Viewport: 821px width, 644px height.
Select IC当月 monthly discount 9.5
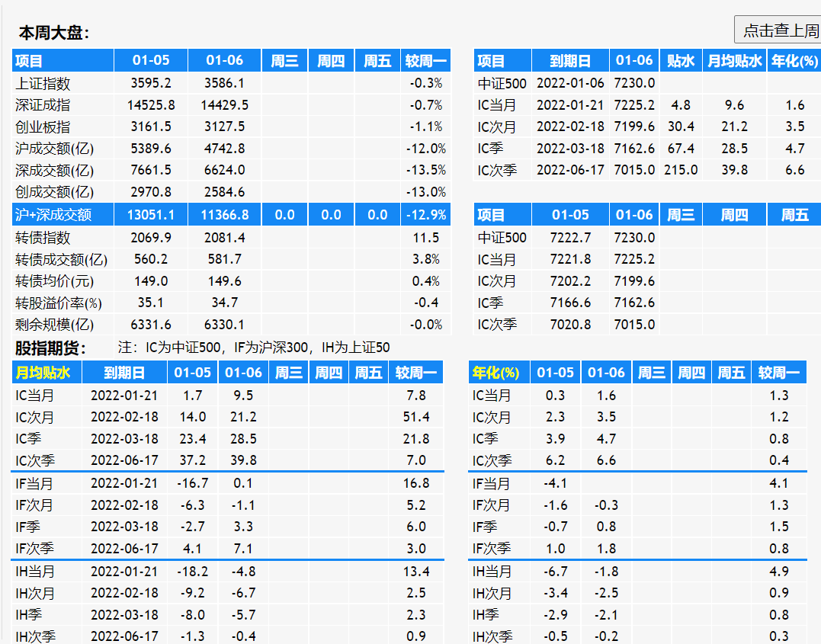pyautogui.click(x=243, y=396)
